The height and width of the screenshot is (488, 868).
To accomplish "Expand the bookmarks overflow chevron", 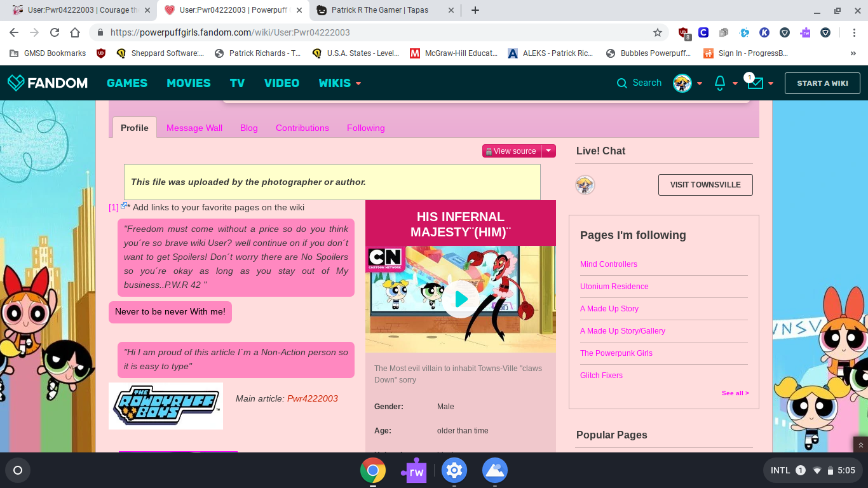I will (853, 53).
